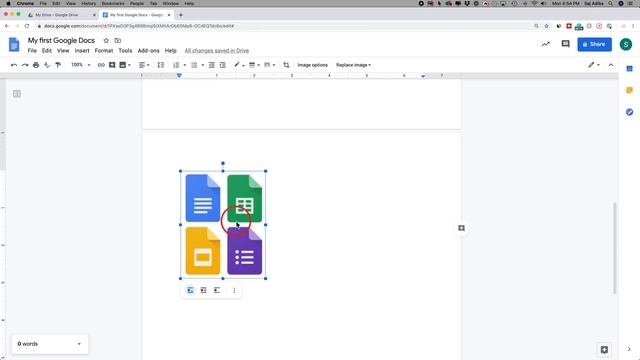Image resolution: width=640 pixels, height=360 pixels.
Task: Insert a link with the chain icon
Action: pos(101,65)
